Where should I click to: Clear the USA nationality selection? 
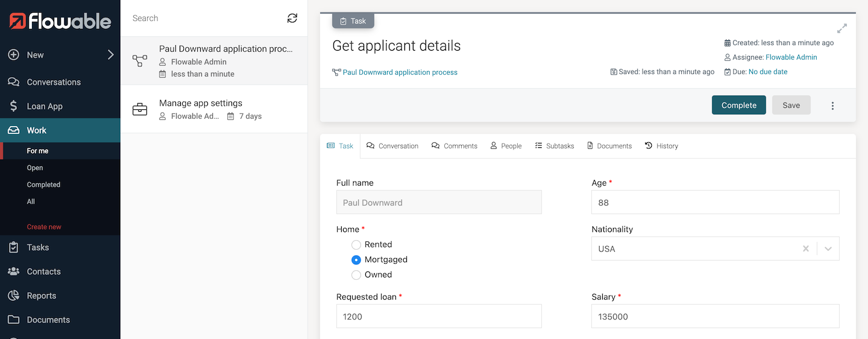point(805,249)
